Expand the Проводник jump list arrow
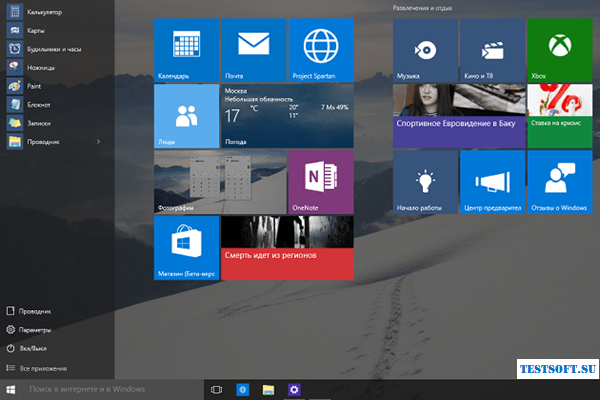The width and height of the screenshot is (600, 400). (98, 142)
